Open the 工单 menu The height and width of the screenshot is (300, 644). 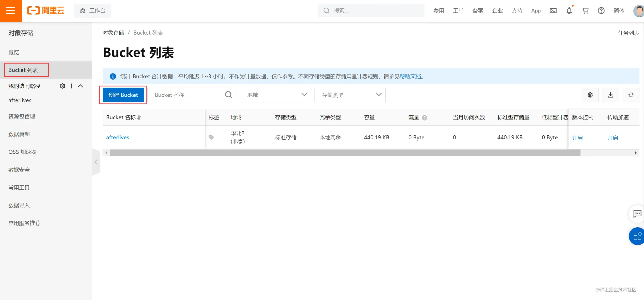click(x=458, y=11)
